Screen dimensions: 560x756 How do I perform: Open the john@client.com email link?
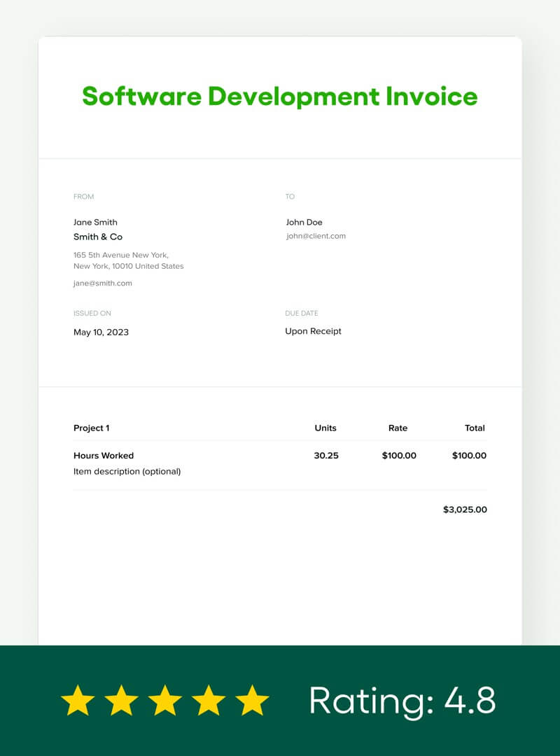pyautogui.click(x=316, y=237)
